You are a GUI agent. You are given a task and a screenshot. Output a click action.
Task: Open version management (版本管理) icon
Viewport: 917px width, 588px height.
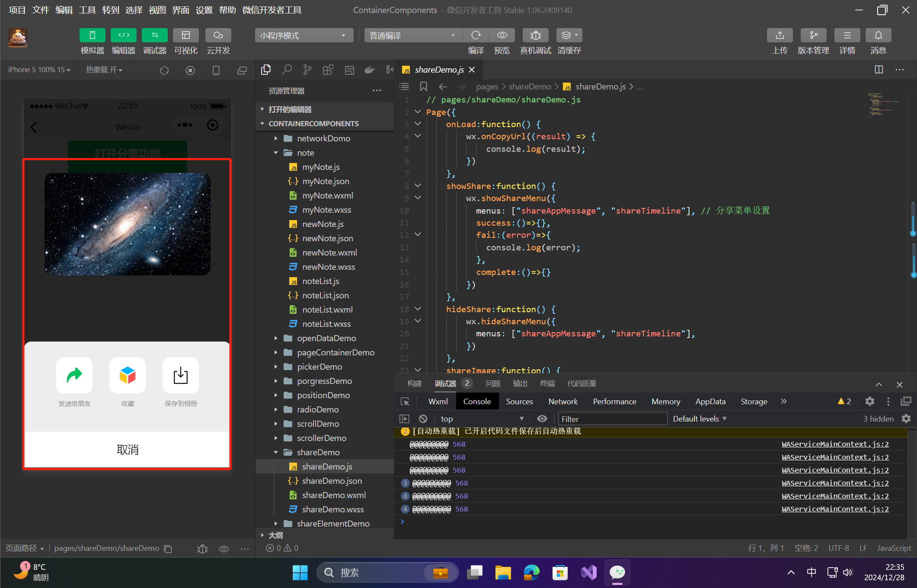pos(813,35)
